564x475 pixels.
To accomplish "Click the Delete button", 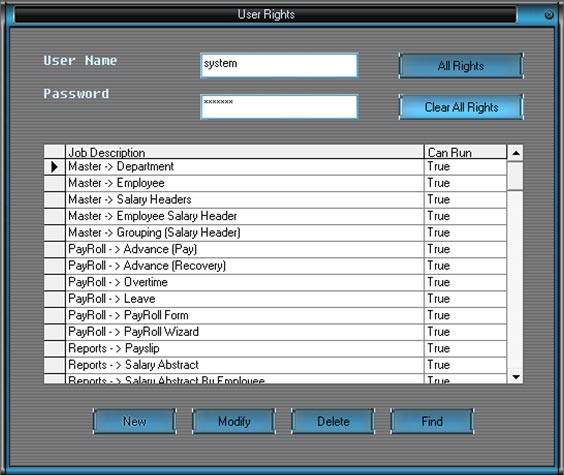I will click(x=333, y=421).
